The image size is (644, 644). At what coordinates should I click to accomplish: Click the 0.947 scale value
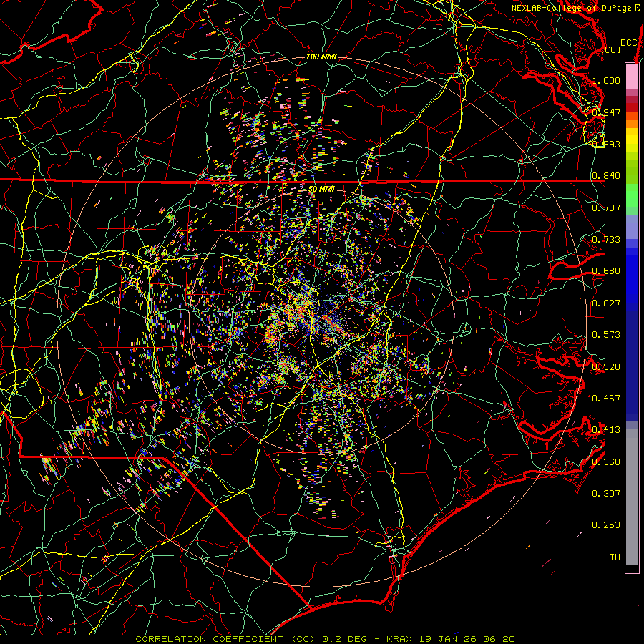tap(606, 112)
